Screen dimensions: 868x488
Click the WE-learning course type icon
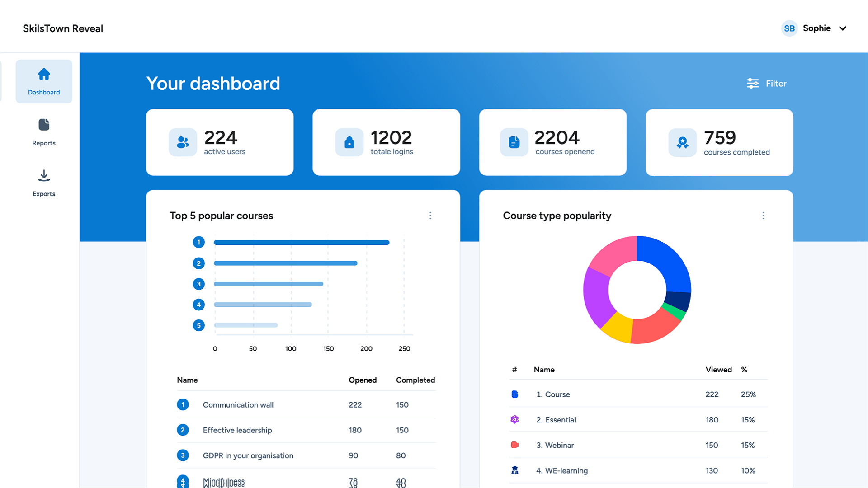point(514,470)
